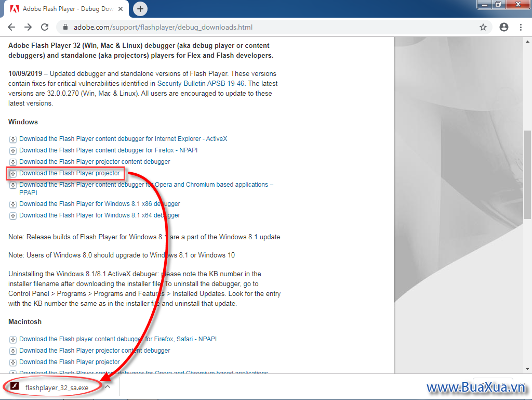Open a new browser tab

[x=140, y=9]
